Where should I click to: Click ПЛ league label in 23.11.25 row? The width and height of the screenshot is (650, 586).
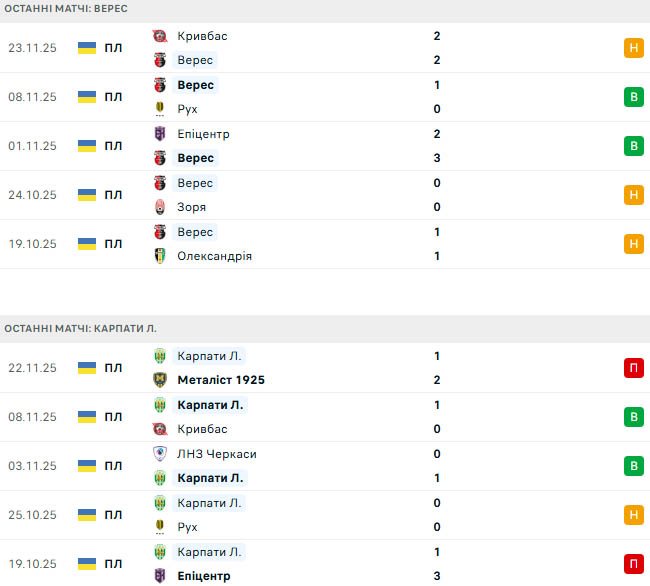point(113,48)
